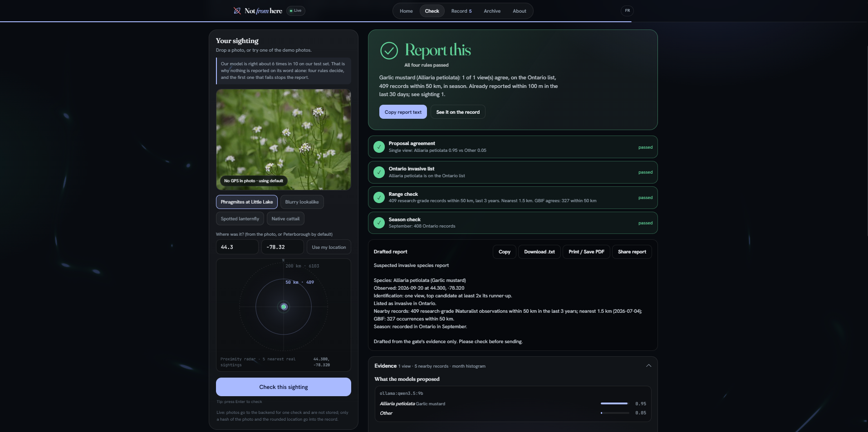Click the Season check passed icon
This screenshot has height=432, width=868.
[x=379, y=223]
